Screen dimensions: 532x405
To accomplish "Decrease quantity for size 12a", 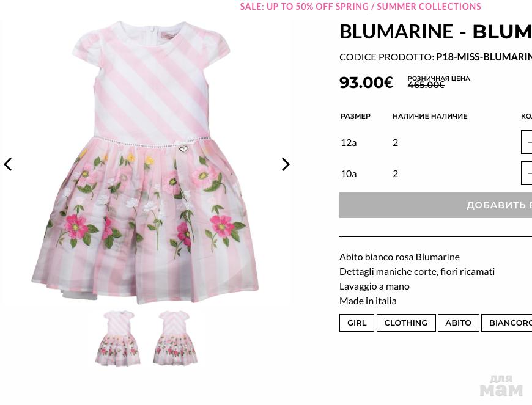I will (528, 142).
